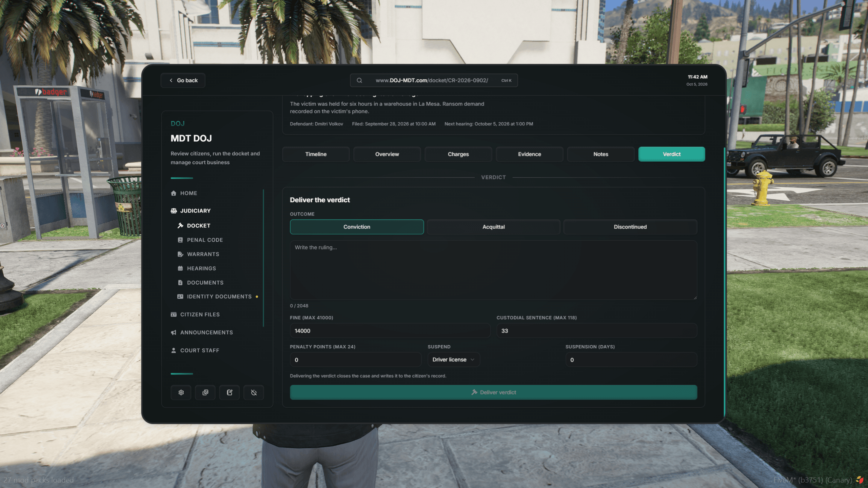Viewport: 868px width, 488px height.
Task: Select Discontinued outcome
Action: coord(630,227)
